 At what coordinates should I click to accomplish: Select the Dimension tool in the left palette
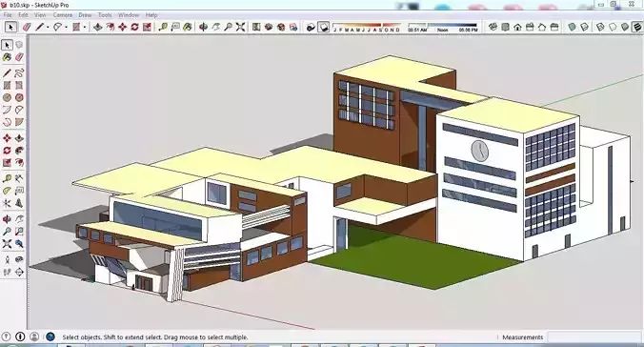(19, 178)
